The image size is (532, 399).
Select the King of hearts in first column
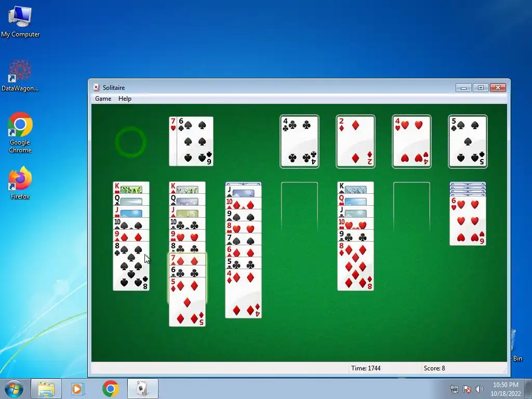(x=131, y=188)
